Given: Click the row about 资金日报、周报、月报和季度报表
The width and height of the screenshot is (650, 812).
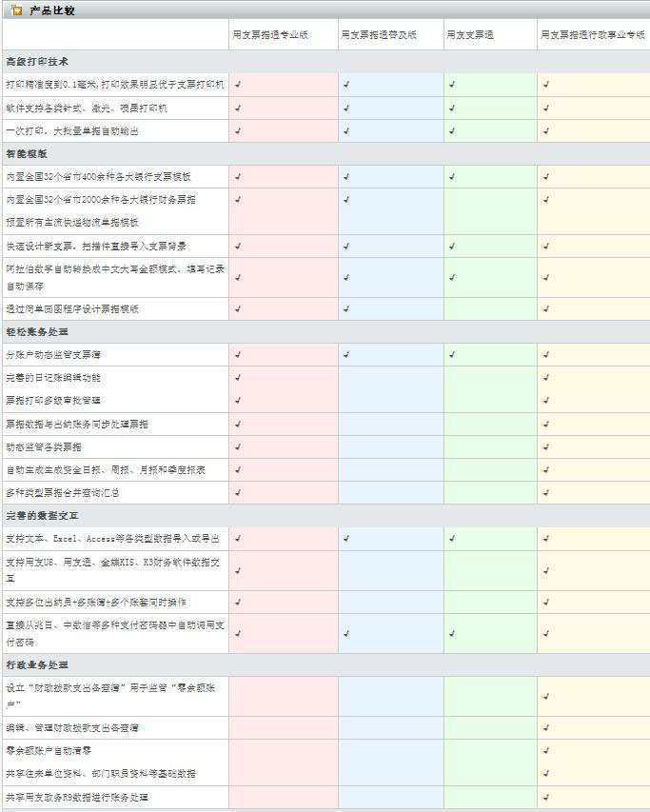Looking at the screenshot, I should click(x=326, y=469).
